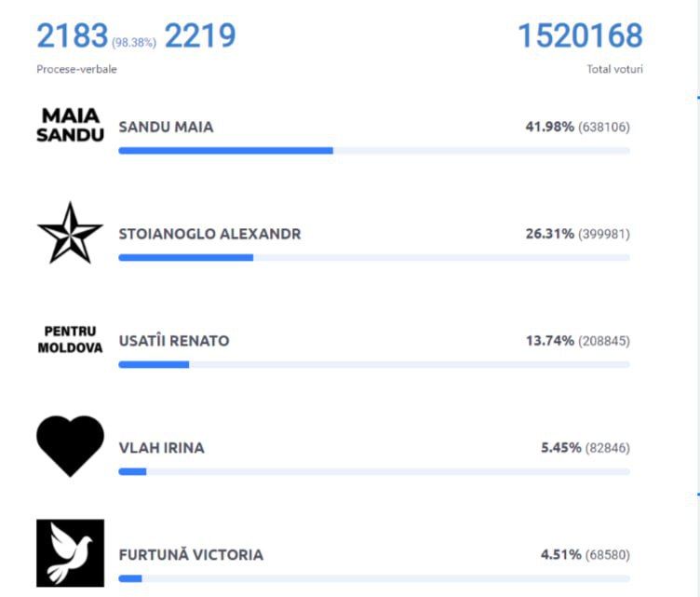Viewport: 700px width, 597px height.
Task: Click Furtună Victoria's vote progress bar
Action: pyautogui.click(x=374, y=578)
